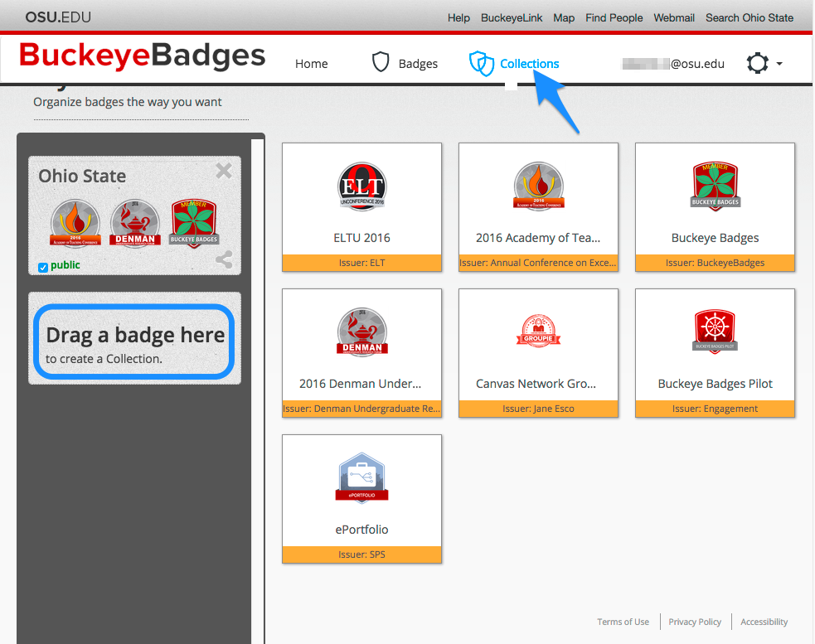Select the Canvas Network Groupie badge image
The image size is (815, 644).
point(538,331)
